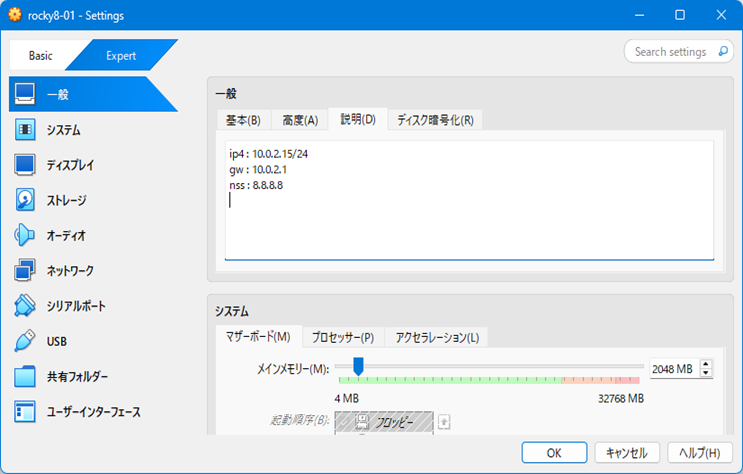Open the シリアルポート settings category
743x474 pixels.
[94, 306]
